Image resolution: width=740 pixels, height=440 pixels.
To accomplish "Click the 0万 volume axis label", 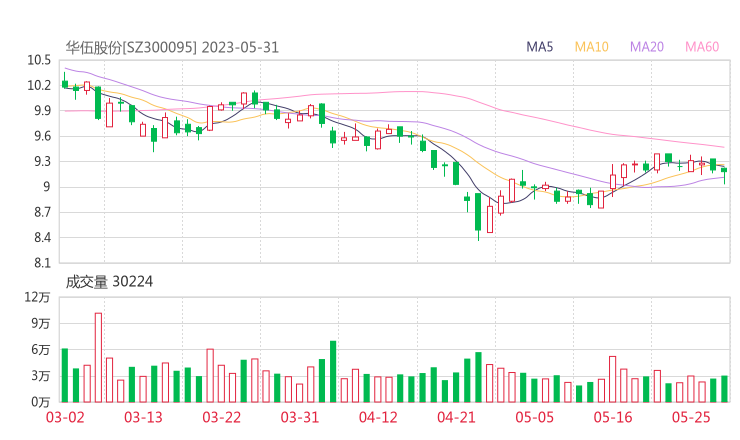I will pos(41,402).
